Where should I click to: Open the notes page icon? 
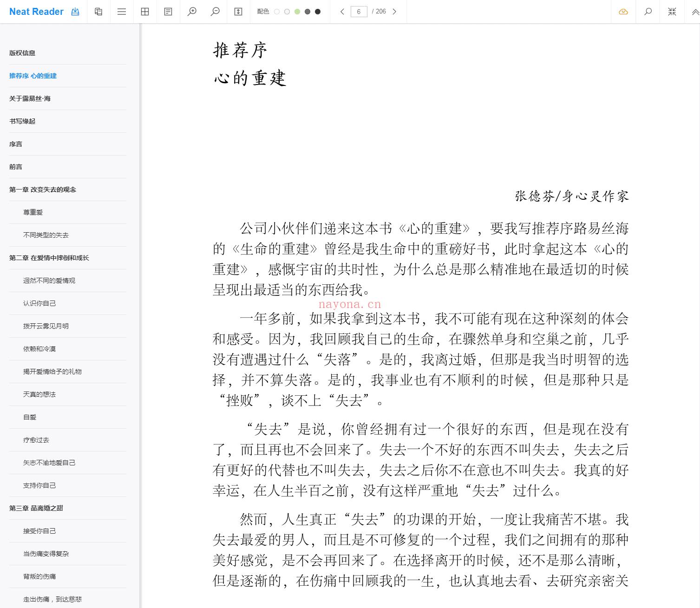point(168,12)
